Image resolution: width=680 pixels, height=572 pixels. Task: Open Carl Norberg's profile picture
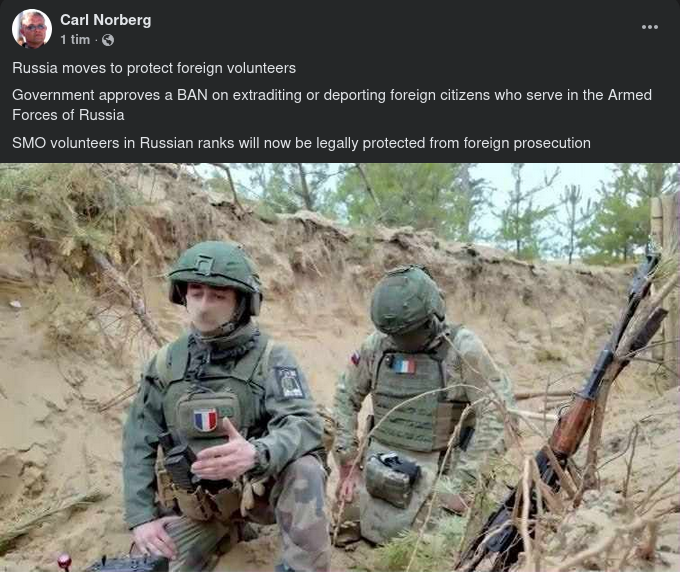(x=32, y=29)
